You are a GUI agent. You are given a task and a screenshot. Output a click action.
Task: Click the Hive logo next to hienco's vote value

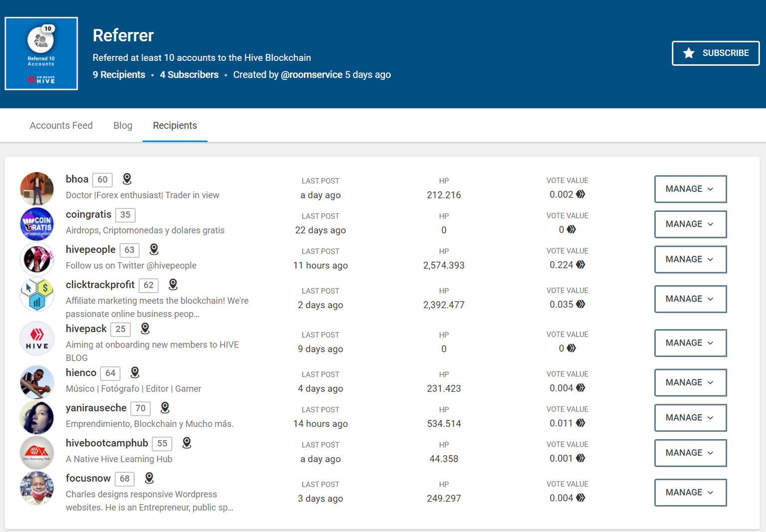pos(580,388)
